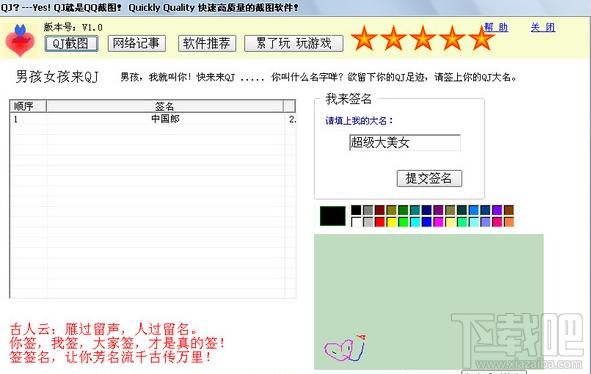Click the 帮助 link
Image resolution: width=591 pixels, height=374 pixels.
pos(496,27)
